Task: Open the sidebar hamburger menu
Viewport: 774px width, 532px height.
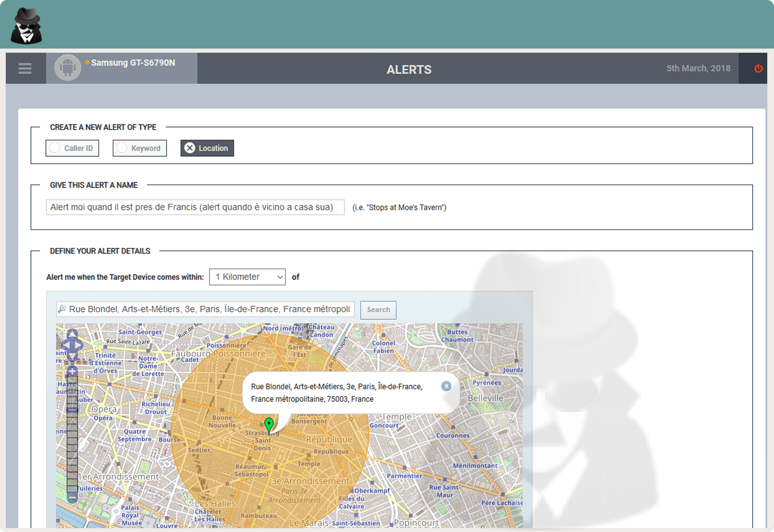Action: [x=24, y=68]
